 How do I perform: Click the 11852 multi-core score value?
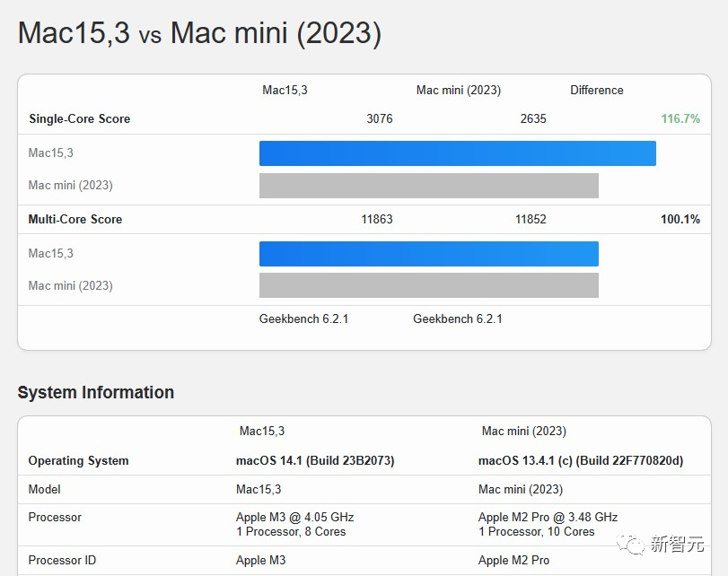tap(530, 219)
